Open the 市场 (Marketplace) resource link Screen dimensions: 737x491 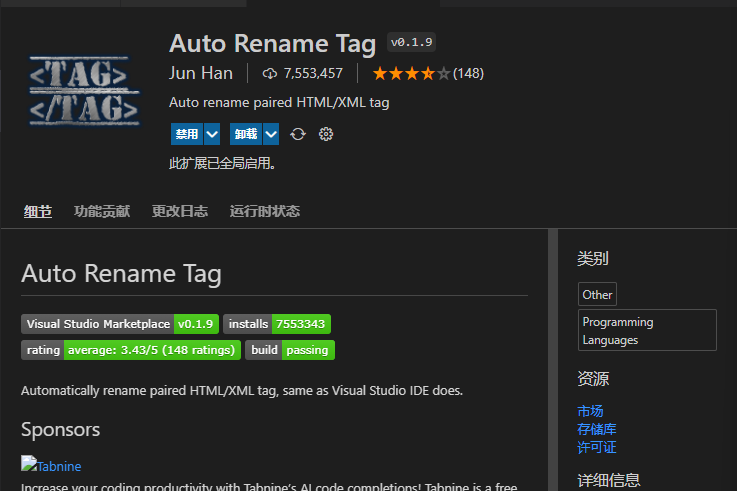click(590, 411)
